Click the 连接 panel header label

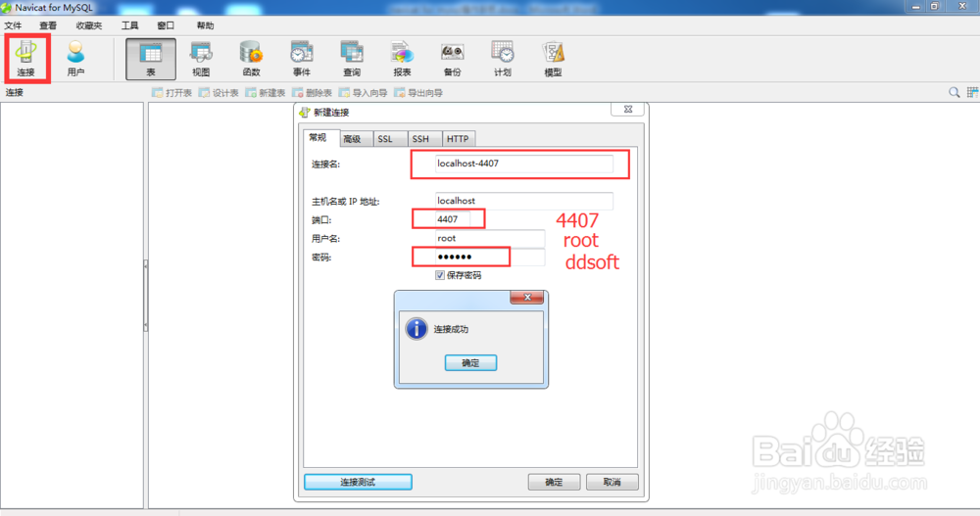[15, 92]
